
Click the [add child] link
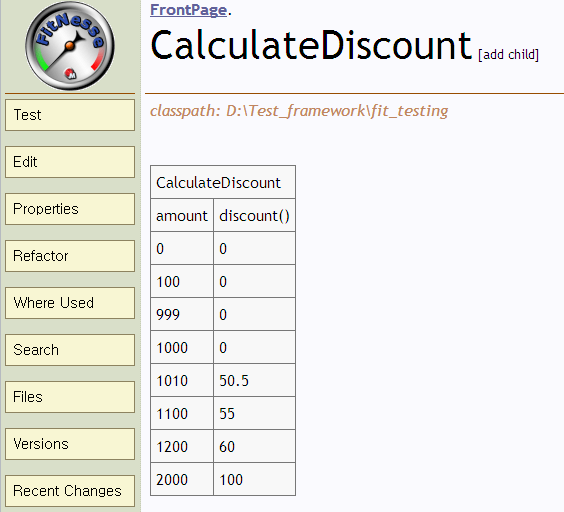(508, 55)
